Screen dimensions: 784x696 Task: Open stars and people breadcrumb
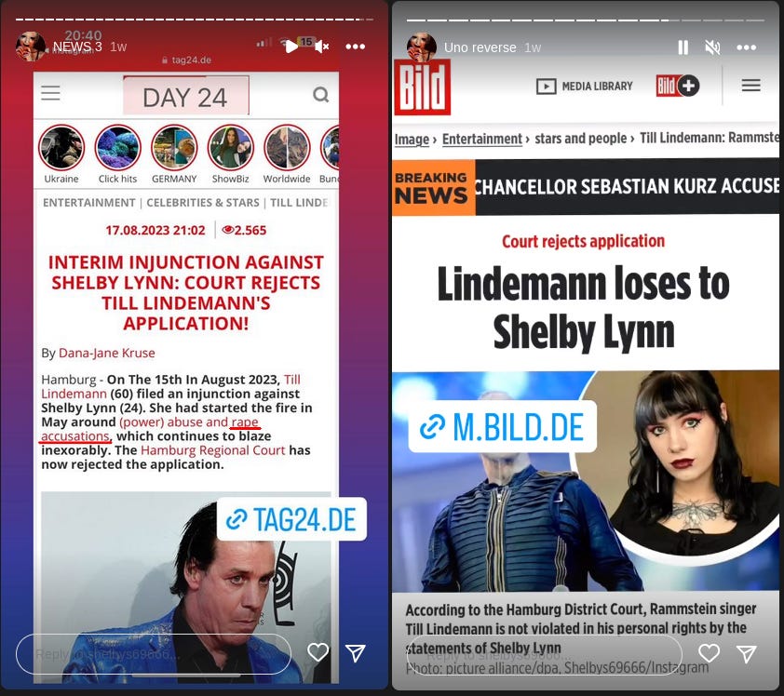(x=580, y=139)
